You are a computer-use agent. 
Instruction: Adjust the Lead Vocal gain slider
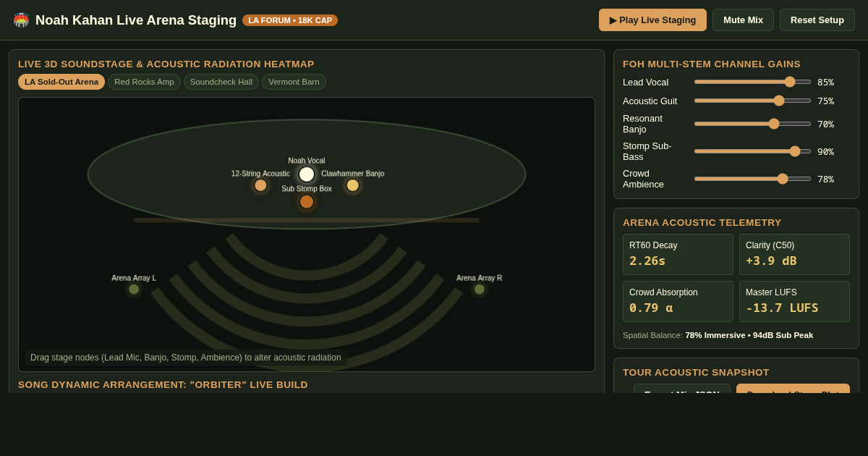pyautogui.click(x=752, y=82)
